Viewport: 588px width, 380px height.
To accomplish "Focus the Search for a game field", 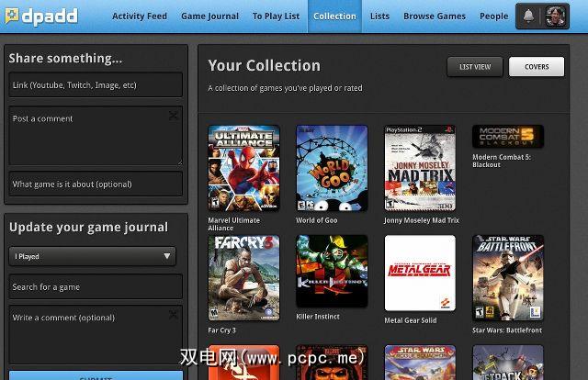I will coord(96,286).
